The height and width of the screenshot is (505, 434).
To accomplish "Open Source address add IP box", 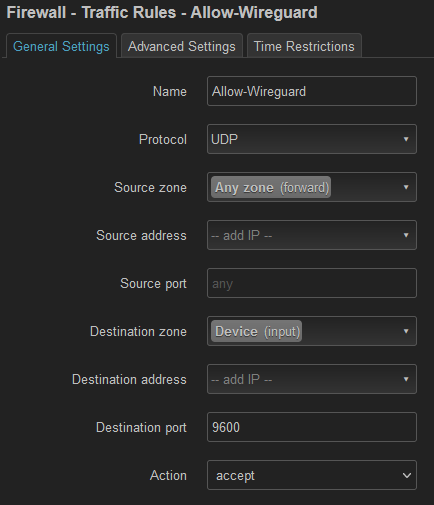I will (x=312, y=235).
